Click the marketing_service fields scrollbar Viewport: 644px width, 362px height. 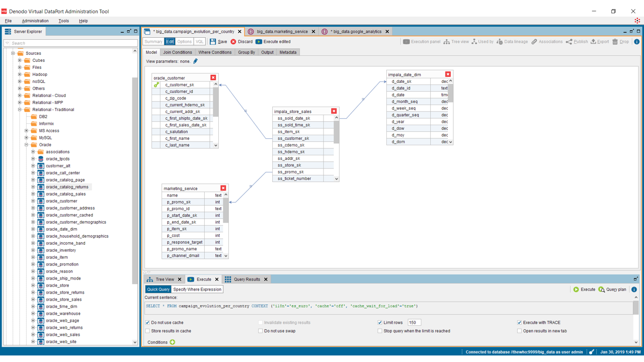pyautogui.click(x=226, y=210)
